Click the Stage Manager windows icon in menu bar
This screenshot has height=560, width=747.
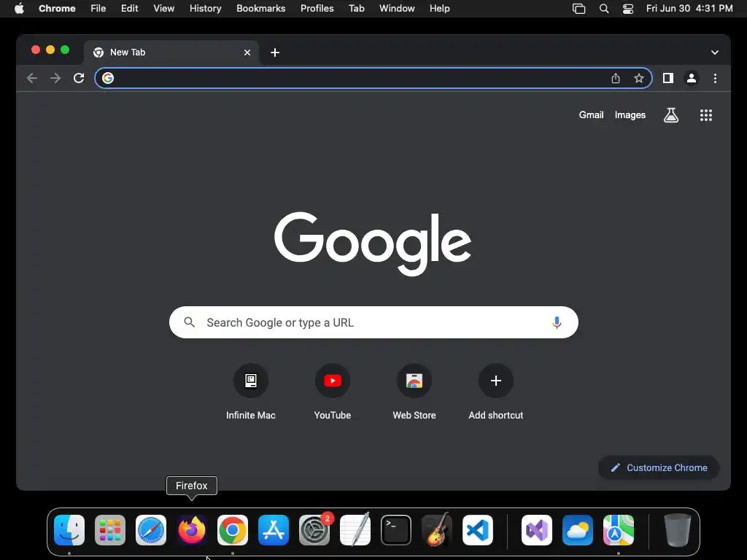tap(578, 9)
